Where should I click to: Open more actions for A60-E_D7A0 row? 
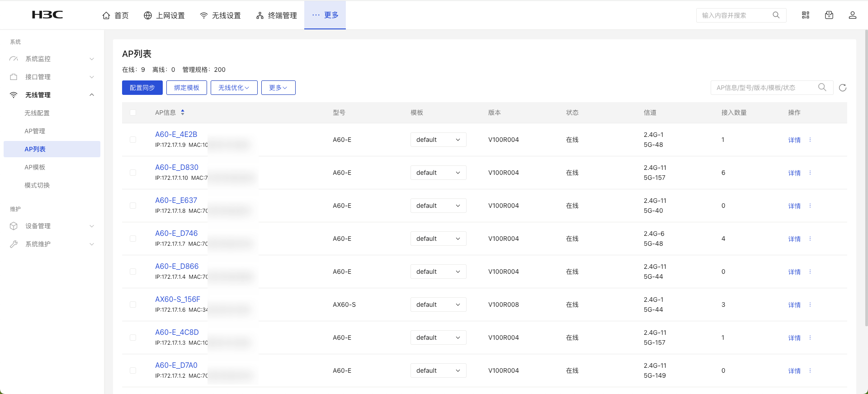[810, 371]
